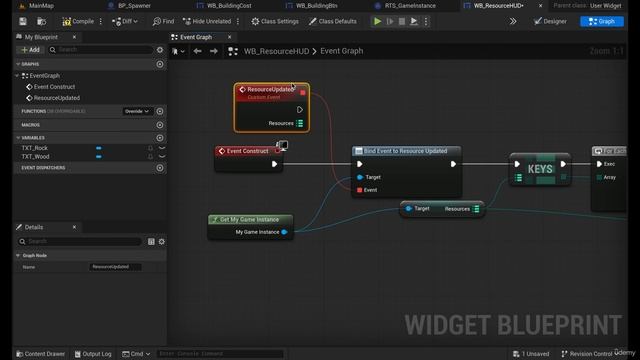This screenshot has height=360, width=640.
Task: Close the Details panel
Action: point(74,227)
